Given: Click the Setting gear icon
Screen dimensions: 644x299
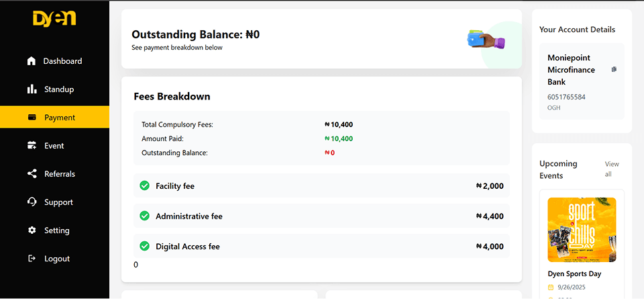Looking at the screenshot, I should pos(32,230).
